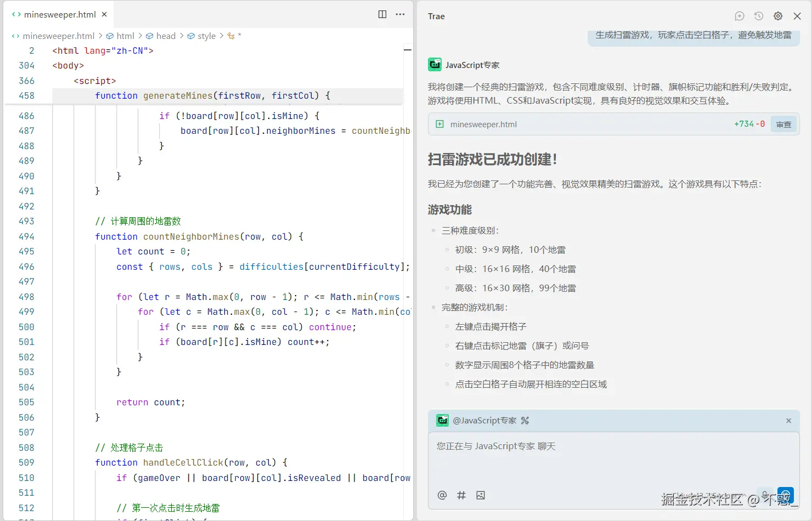Click the '完整的游戏机制:' bullet
This screenshot has height=521, width=812.
coord(475,307)
